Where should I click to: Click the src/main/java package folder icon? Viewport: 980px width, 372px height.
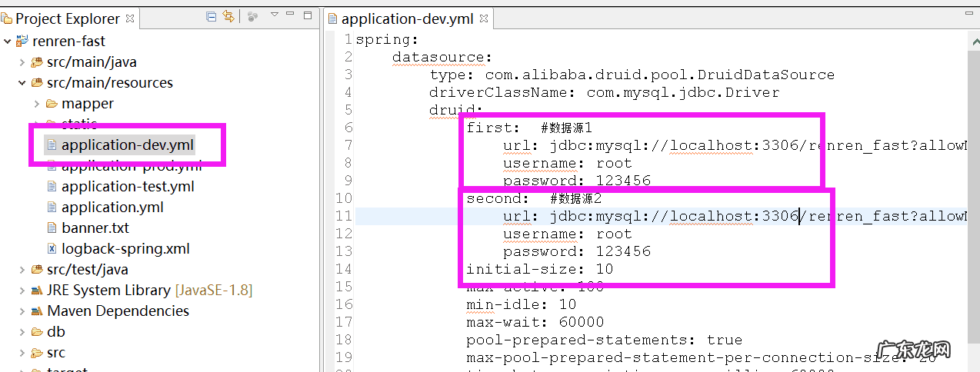[x=37, y=61]
